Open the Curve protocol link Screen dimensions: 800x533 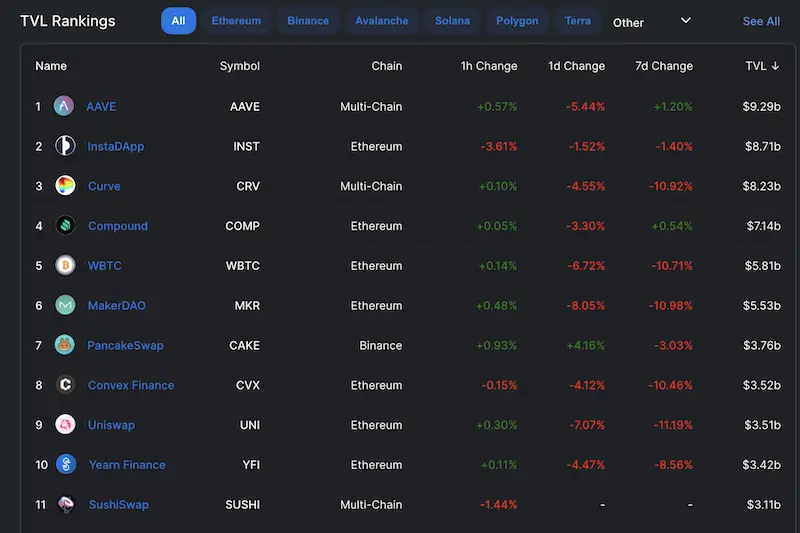(104, 186)
